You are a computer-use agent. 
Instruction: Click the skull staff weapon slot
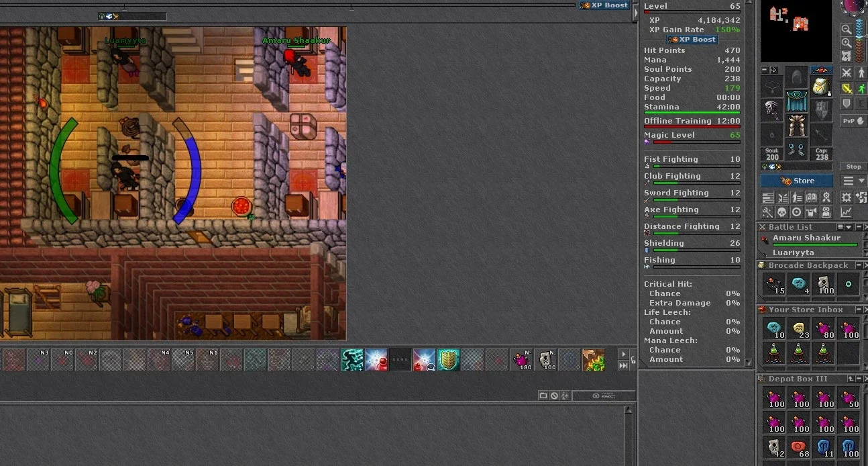coord(772,111)
